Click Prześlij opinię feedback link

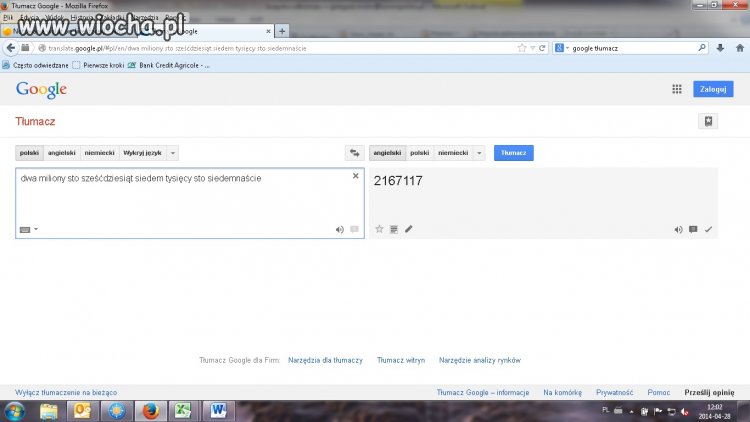click(709, 392)
